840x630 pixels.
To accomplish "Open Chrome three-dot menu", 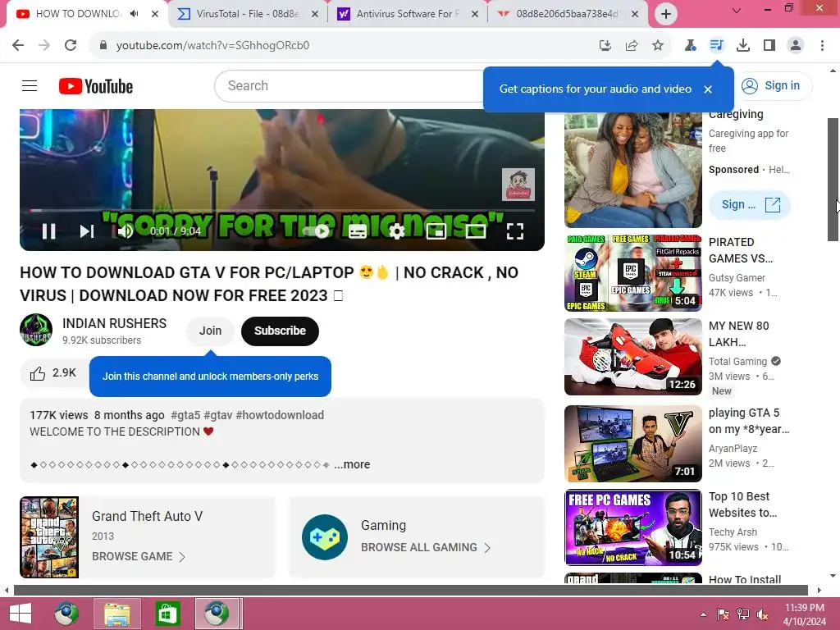I will coord(822,46).
